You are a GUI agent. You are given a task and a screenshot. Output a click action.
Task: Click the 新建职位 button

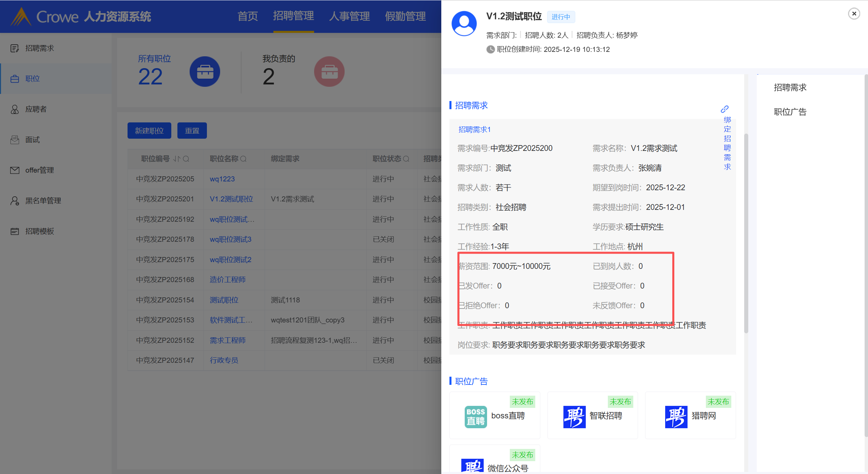pos(149,131)
